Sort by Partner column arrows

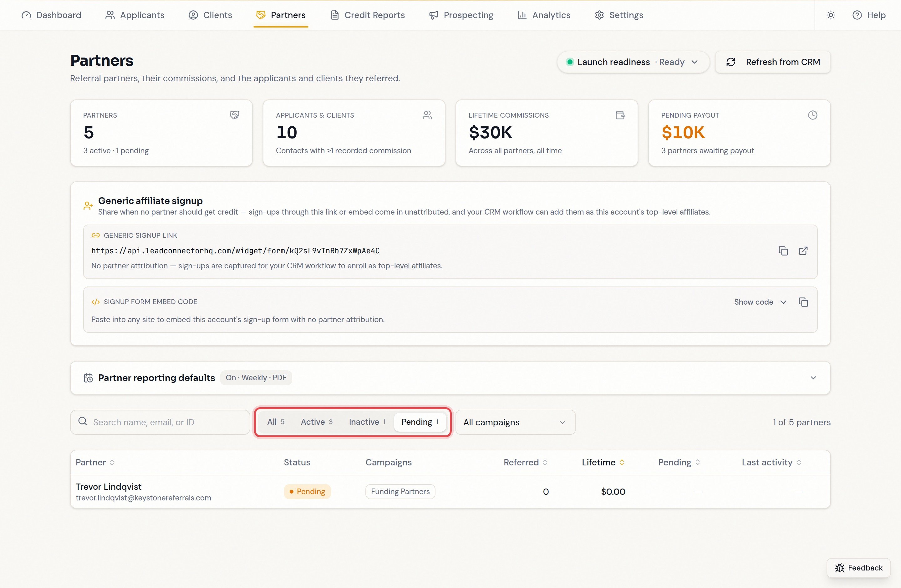(112, 462)
